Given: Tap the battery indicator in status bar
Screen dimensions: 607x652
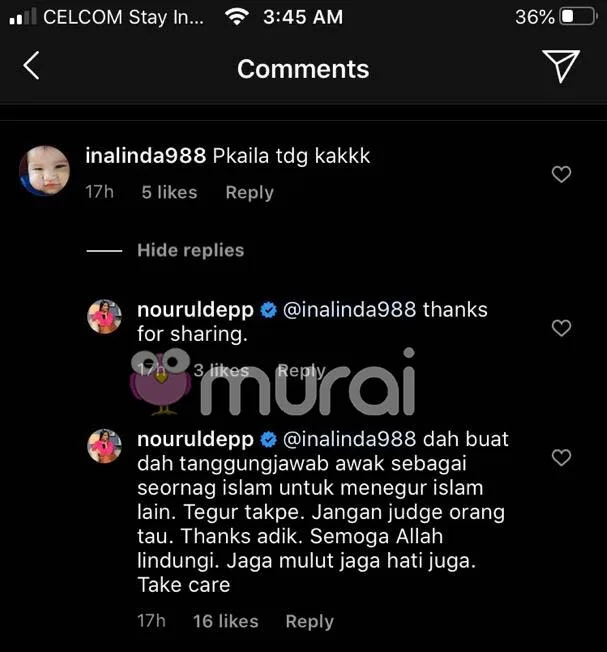Looking at the screenshot, I should [579, 17].
